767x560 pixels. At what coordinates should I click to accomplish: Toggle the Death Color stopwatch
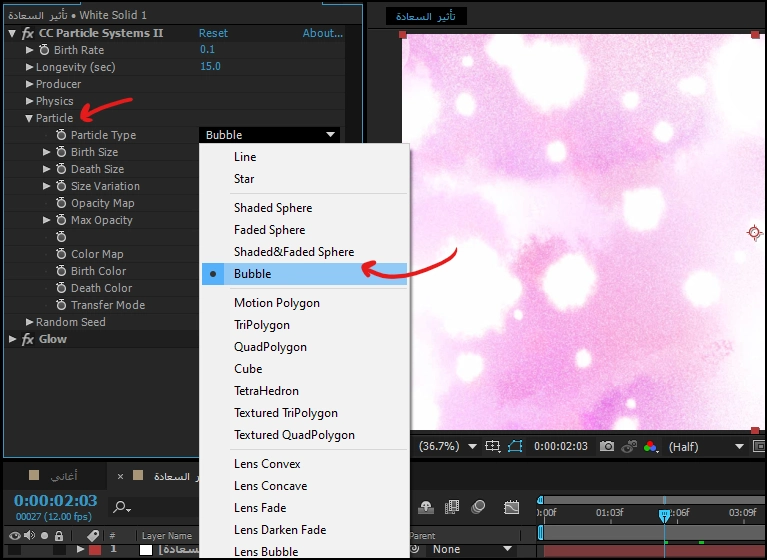click(61, 288)
